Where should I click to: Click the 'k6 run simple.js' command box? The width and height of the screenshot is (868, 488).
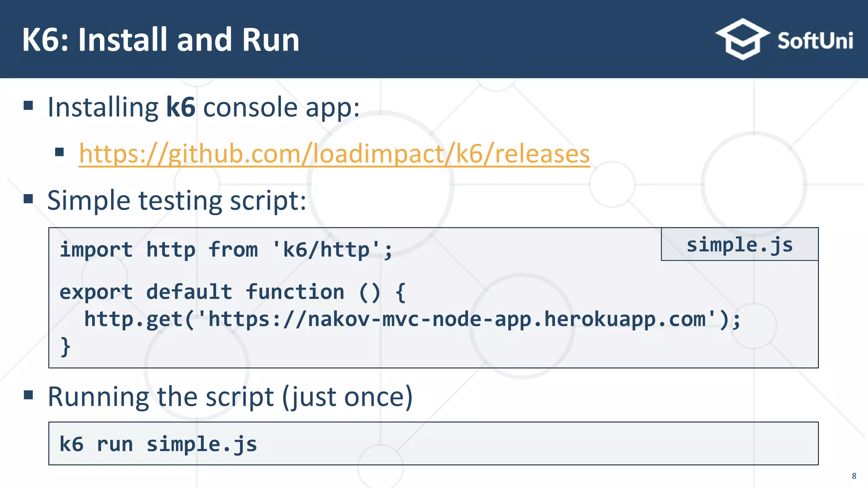(x=158, y=444)
